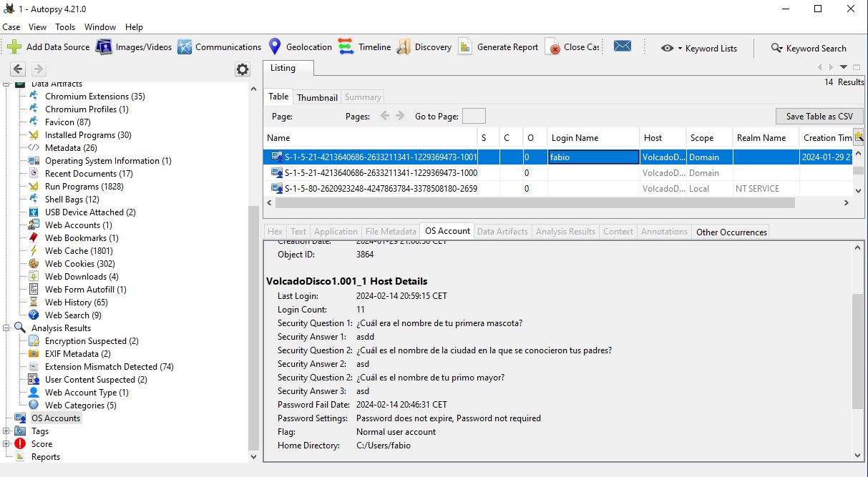The width and height of the screenshot is (868, 477).
Task: Open the Tools menu
Action: pyautogui.click(x=65, y=27)
